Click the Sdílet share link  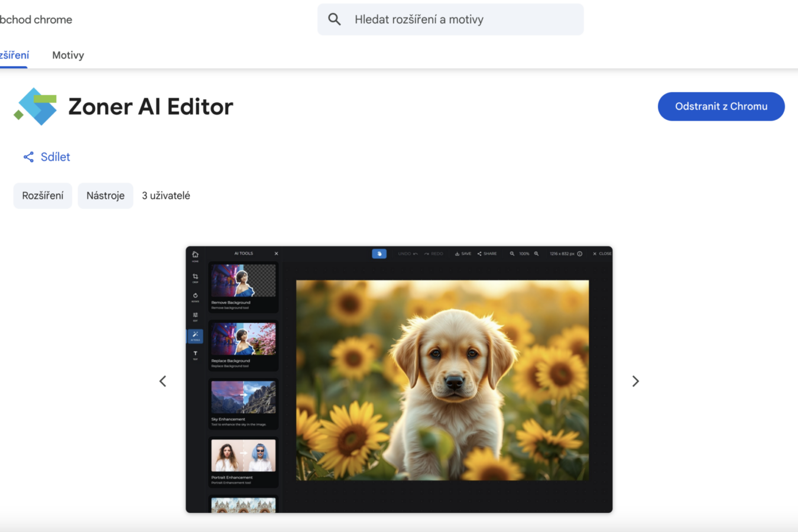[x=47, y=157]
